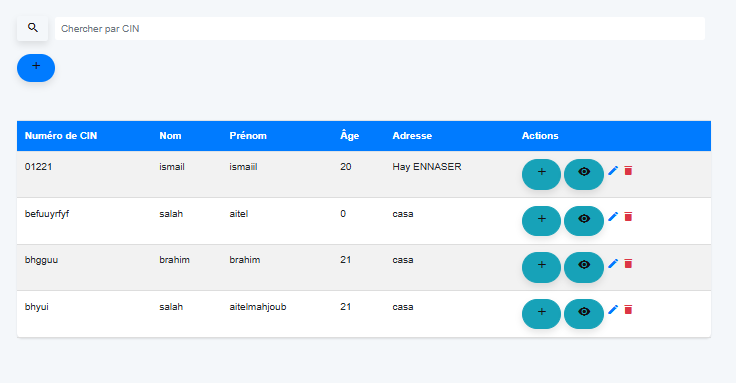Click the Nom cell brahim

(x=174, y=260)
